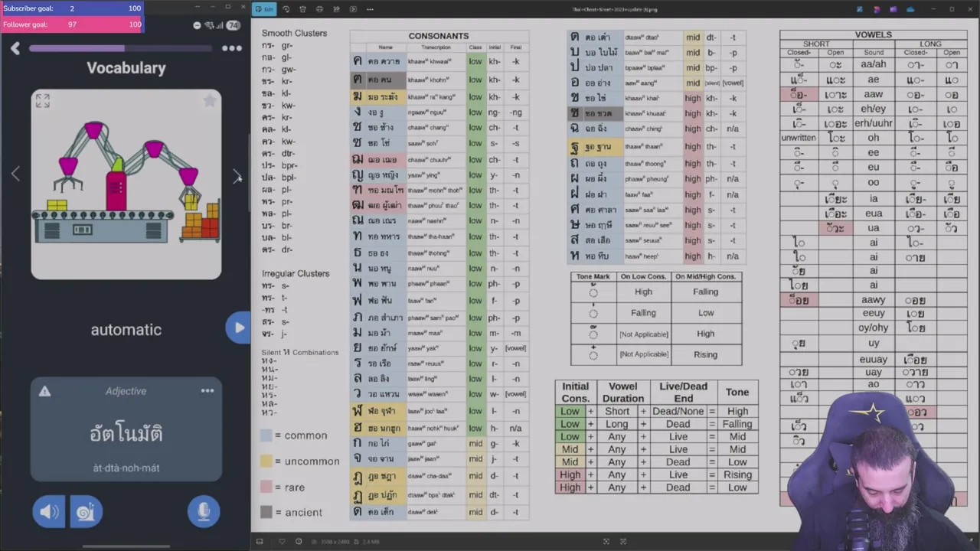Tap the Adjective label on the card
Image resolution: width=980 pixels, height=551 pixels.
126,391
